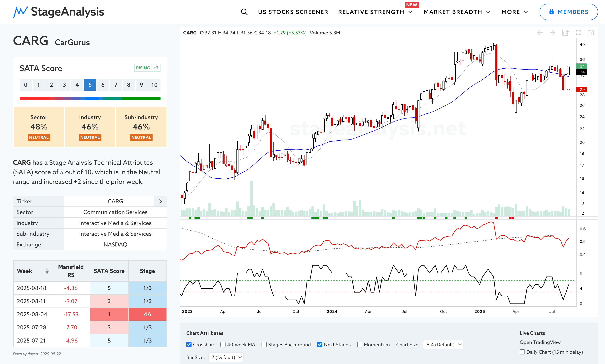Open CARG ticker row chevron
The image size is (605, 364).
(161, 201)
